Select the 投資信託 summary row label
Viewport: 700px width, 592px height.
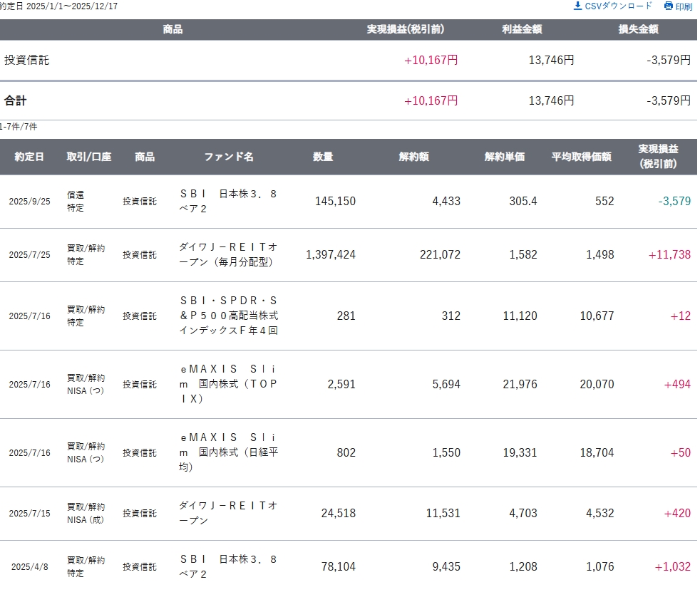click(27, 61)
